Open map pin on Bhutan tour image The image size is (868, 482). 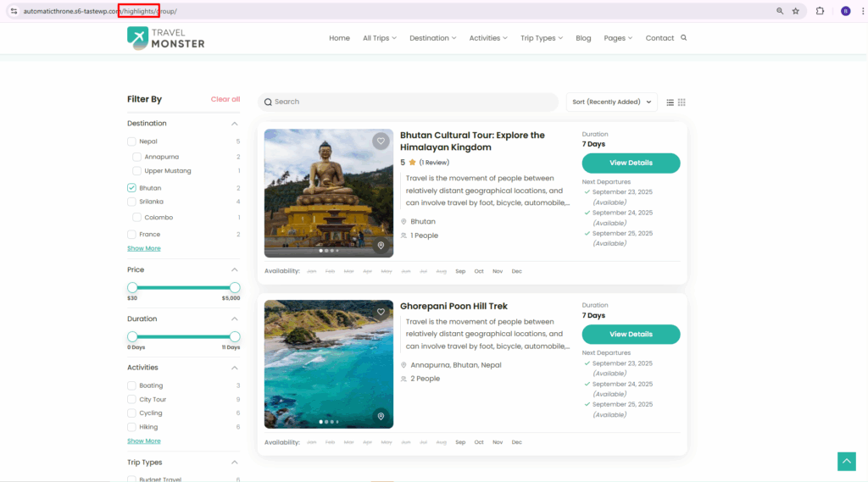pyautogui.click(x=381, y=246)
